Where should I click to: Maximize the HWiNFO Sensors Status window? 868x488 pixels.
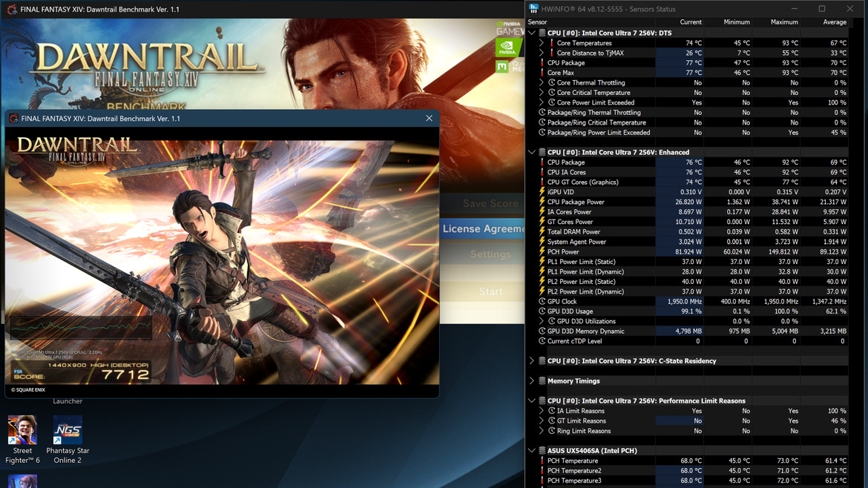[x=822, y=9]
